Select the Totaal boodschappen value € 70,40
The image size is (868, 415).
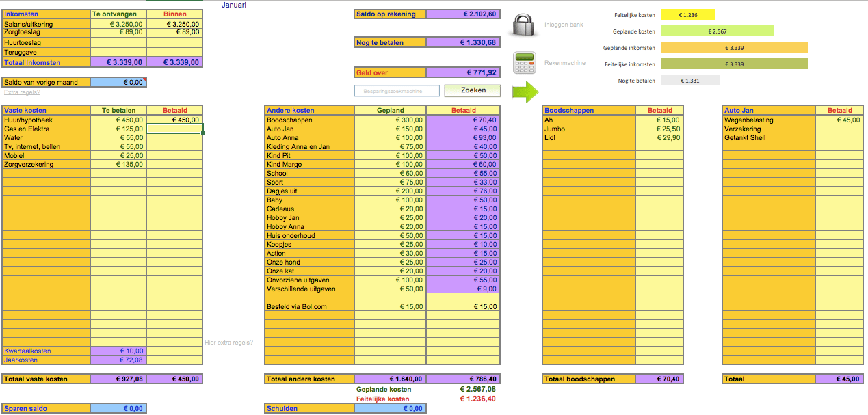[659, 379]
